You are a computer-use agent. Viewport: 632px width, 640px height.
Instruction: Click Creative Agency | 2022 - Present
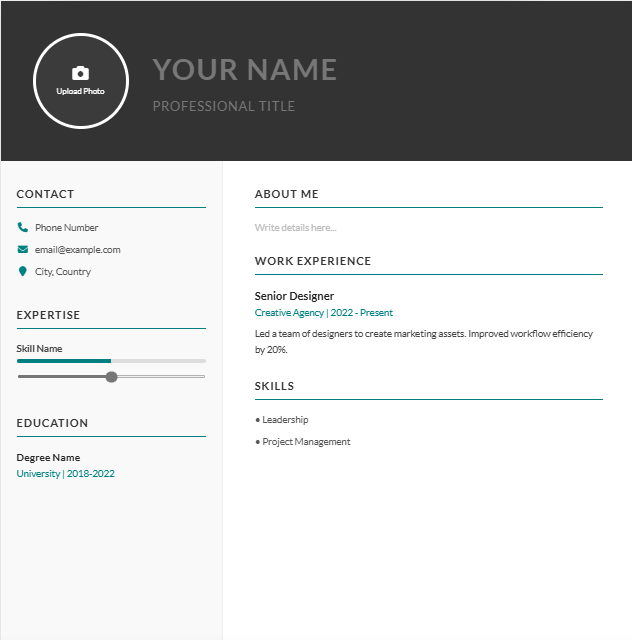pyautogui.click(x=324, y=313)
